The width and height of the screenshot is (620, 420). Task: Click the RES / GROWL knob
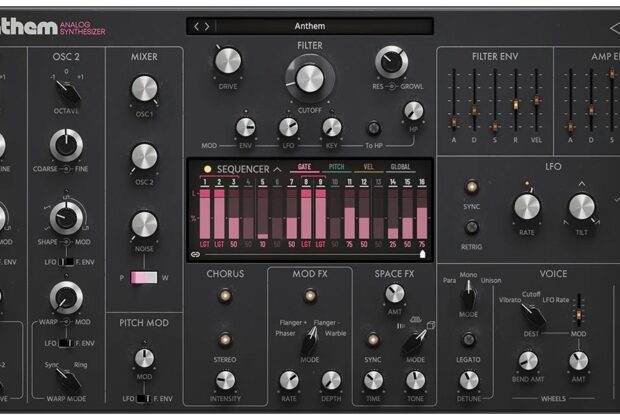tap(391, 62)
